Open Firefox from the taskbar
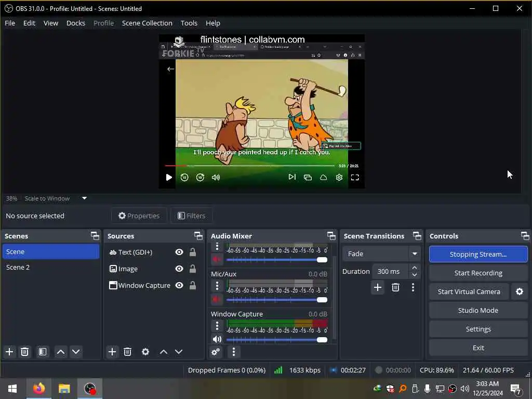Viewport: 532px width, 399px height. (x=38, y=389)
